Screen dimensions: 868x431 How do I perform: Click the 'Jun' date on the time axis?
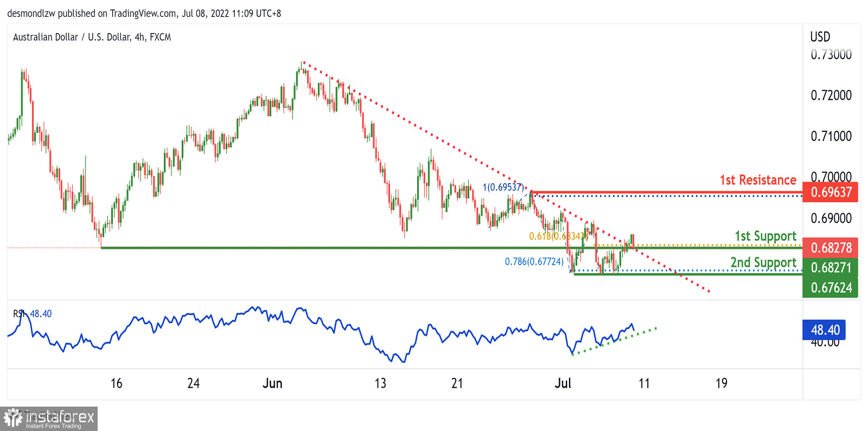pyautogui.click(x=272, y=383)
